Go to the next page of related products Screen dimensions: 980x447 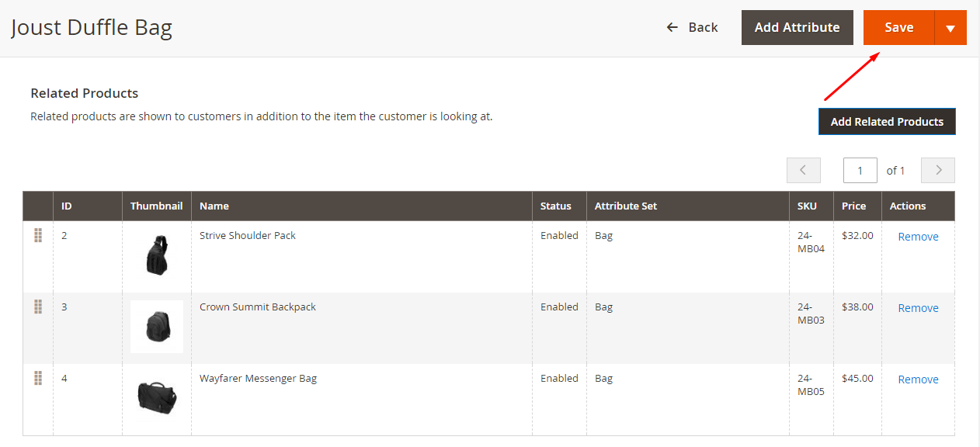pyautogui.click(x=938, y=170)
